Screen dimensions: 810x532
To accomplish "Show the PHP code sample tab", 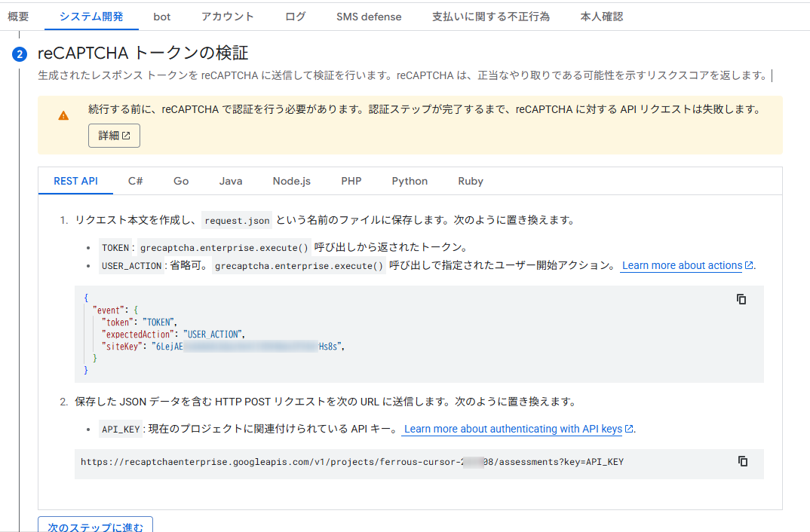I will tap(351, 181).
